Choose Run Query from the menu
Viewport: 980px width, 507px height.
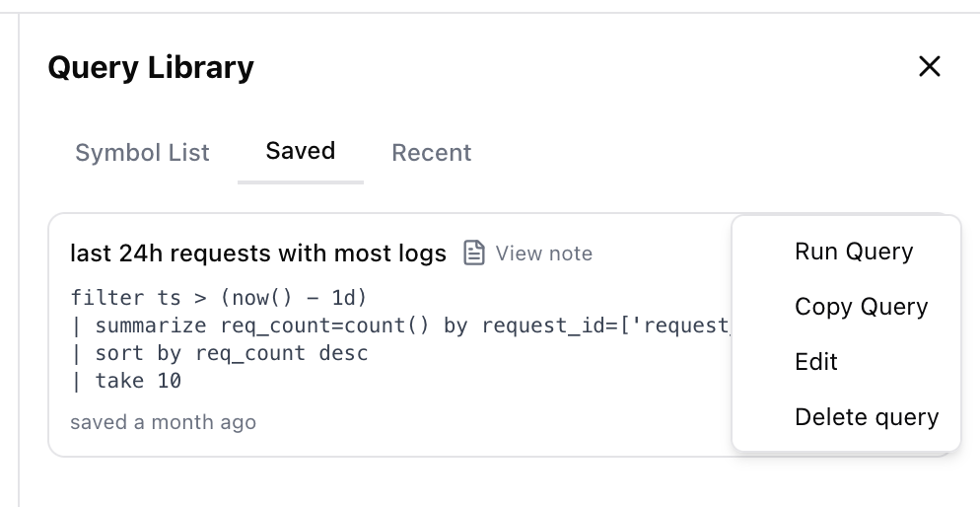pyautogui.click(x=854, y=252)
